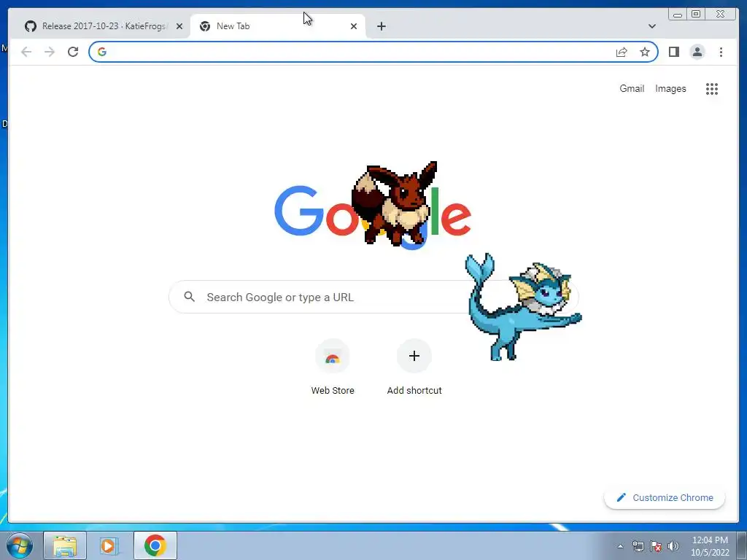The width and height of the screenshot is (747, 560).
Task: Open a new tab with plus button
Action: [x=381, y=26]
